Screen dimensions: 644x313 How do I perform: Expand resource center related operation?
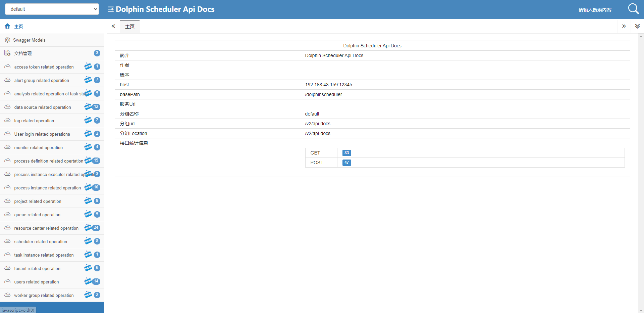point(46,228)
